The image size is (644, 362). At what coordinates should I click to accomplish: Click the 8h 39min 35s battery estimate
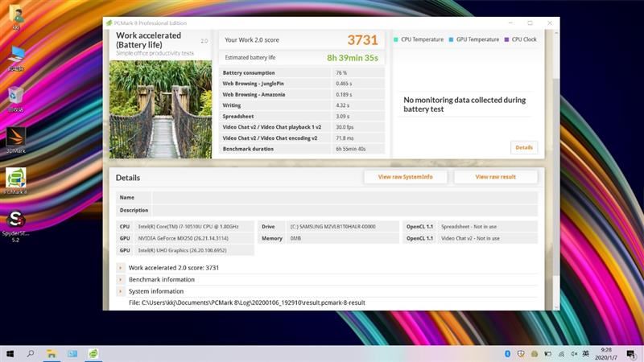[353, 58]
